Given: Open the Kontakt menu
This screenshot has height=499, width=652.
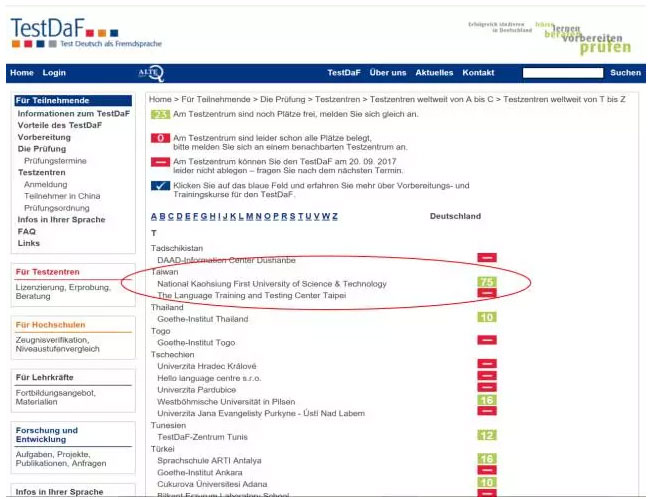Looking at the screenshot, I should coord(478,73).
